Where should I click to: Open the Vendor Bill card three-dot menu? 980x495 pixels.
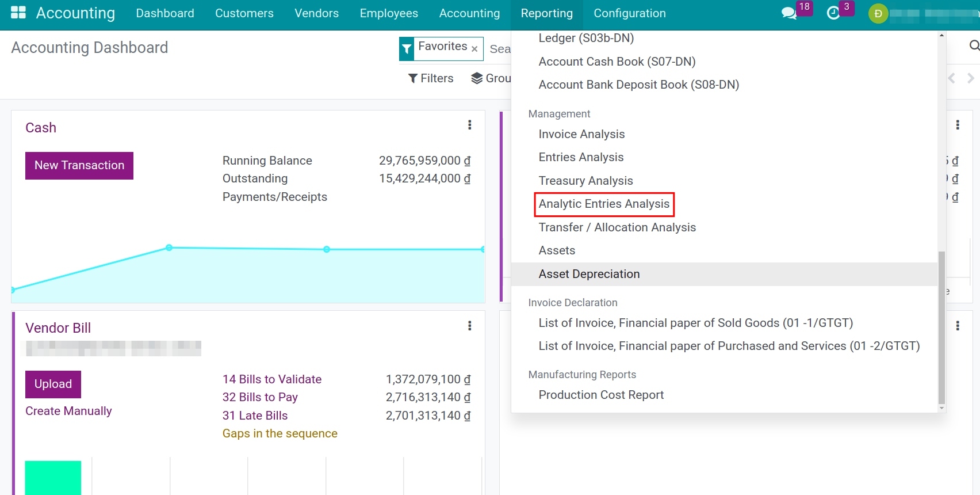point(470,326)
